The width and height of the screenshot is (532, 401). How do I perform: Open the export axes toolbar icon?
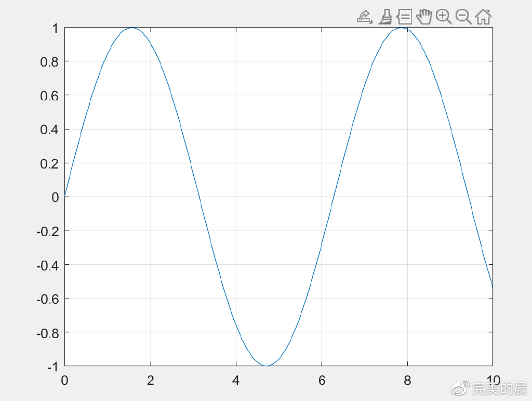[x=365, y=17]
